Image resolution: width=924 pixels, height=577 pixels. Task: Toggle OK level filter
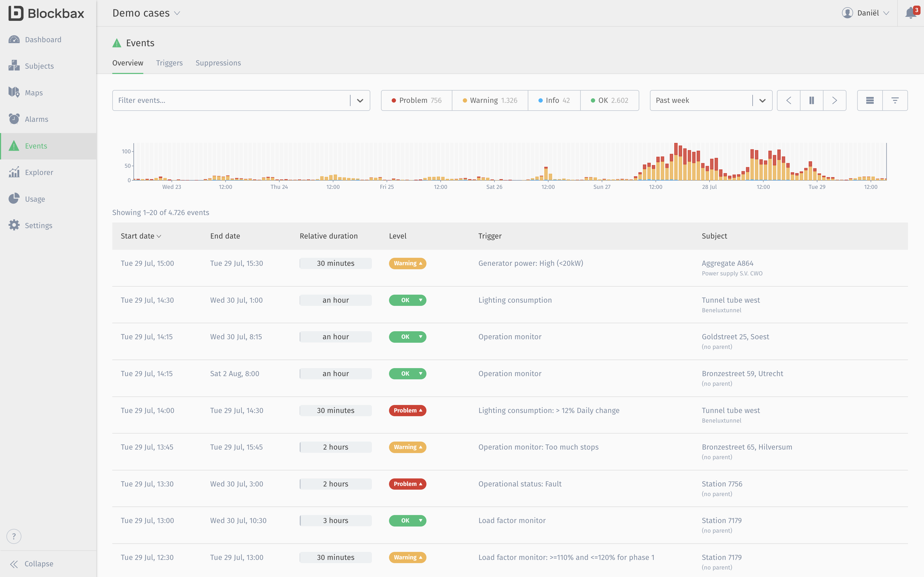[609, 100]
